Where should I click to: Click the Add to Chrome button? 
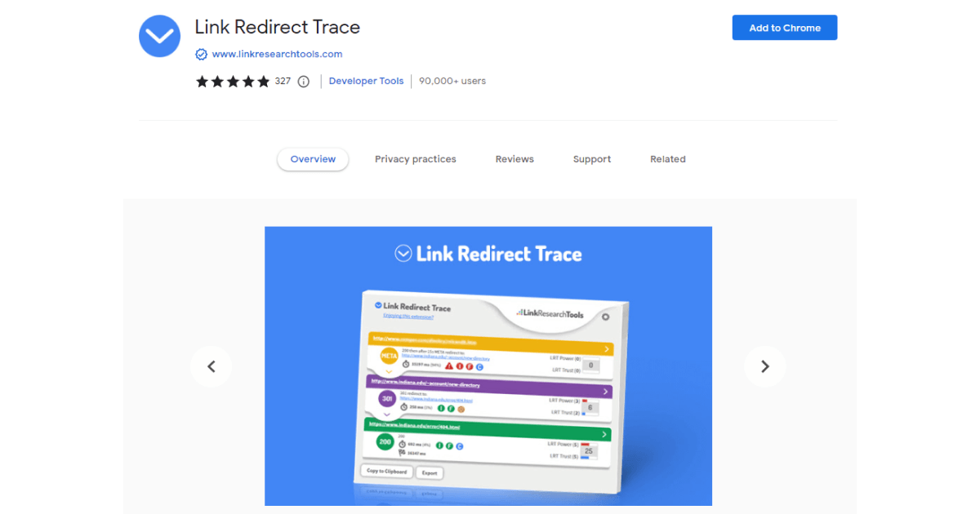785,28
